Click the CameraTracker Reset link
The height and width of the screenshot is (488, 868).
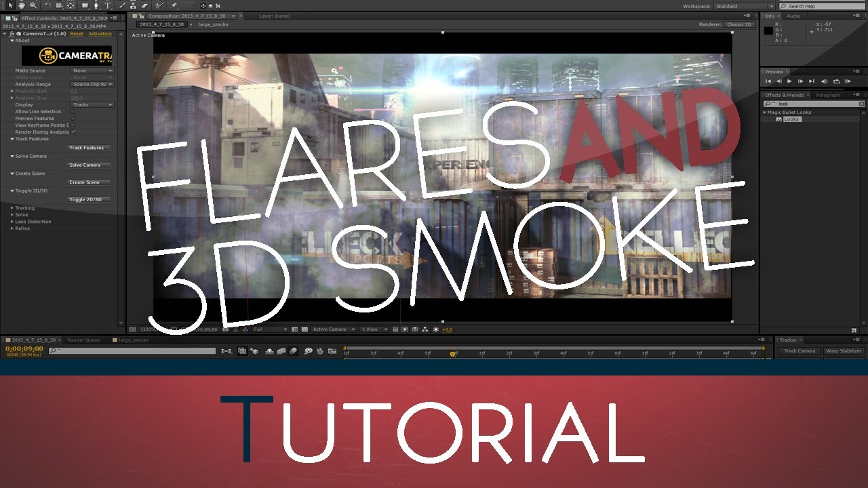77,33
